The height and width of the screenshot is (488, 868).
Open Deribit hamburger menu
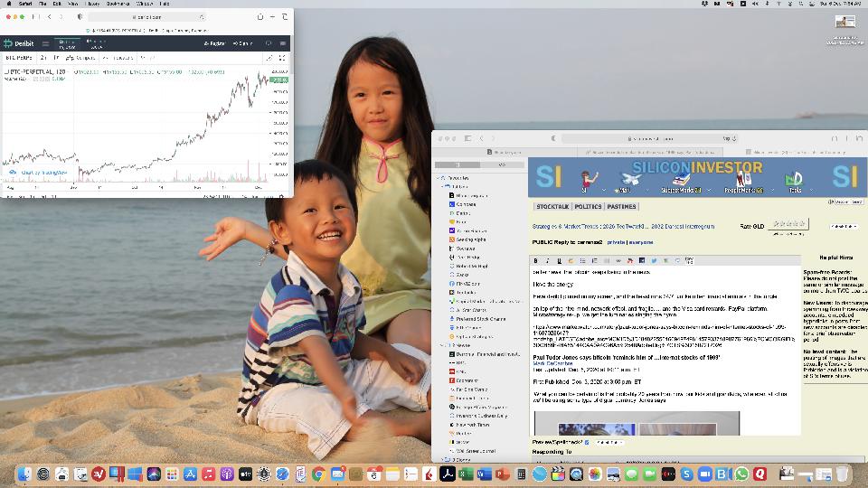(x=45, y=43)
